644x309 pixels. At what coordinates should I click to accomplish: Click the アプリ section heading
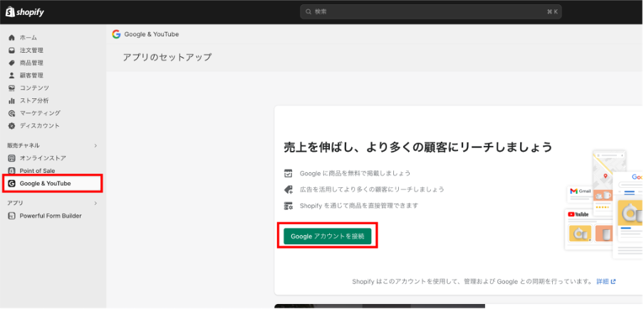pos(15,203)
